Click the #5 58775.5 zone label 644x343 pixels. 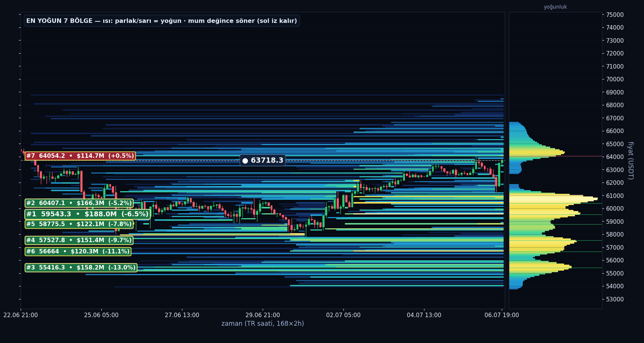coord(79,224)
